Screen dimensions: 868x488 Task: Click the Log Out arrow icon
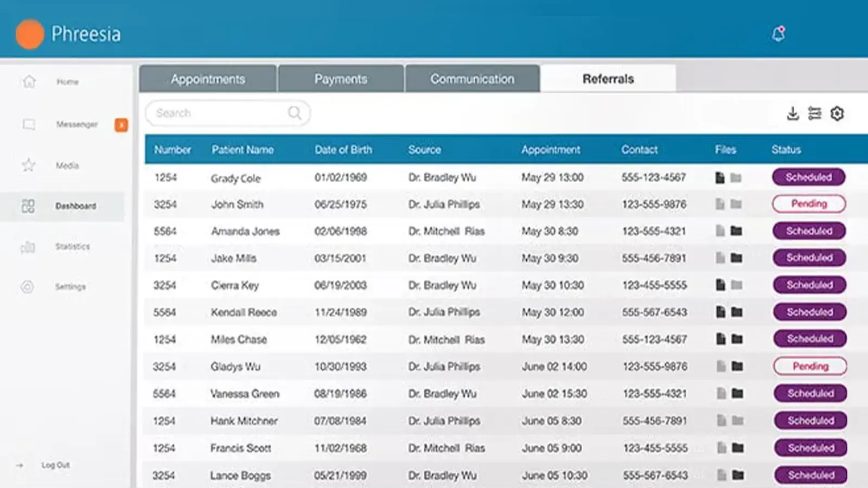(20, 465)
